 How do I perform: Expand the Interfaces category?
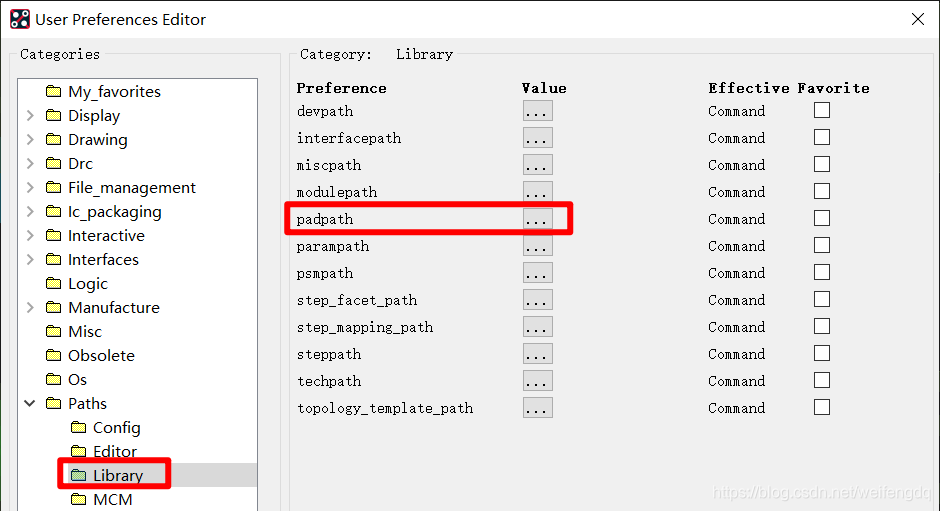point(30,259)
